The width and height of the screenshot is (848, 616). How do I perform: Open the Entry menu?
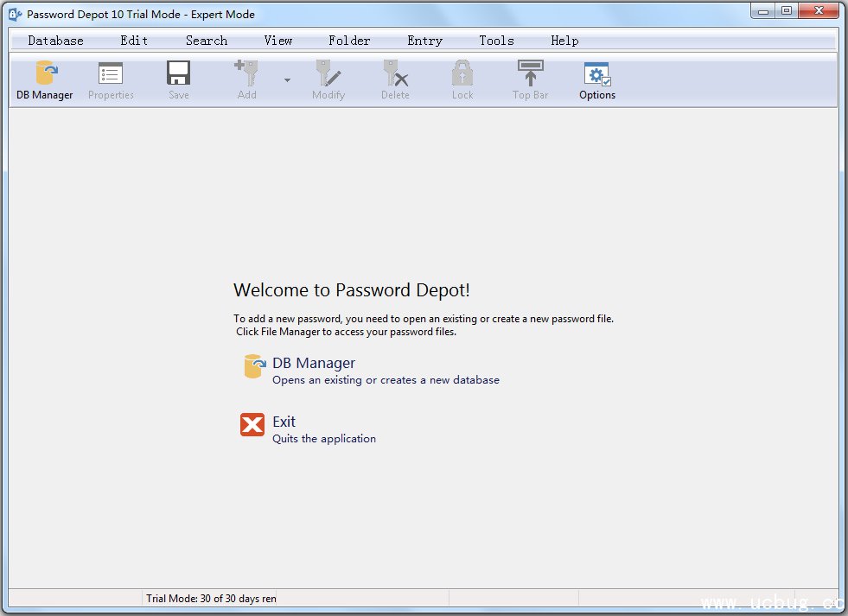(425, 41)
